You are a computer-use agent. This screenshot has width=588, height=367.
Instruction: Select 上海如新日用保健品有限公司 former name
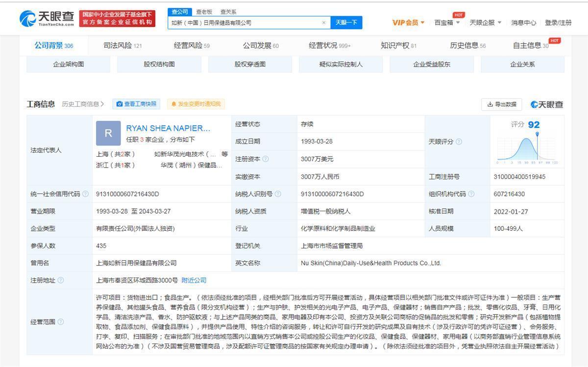tap(136, 263)
